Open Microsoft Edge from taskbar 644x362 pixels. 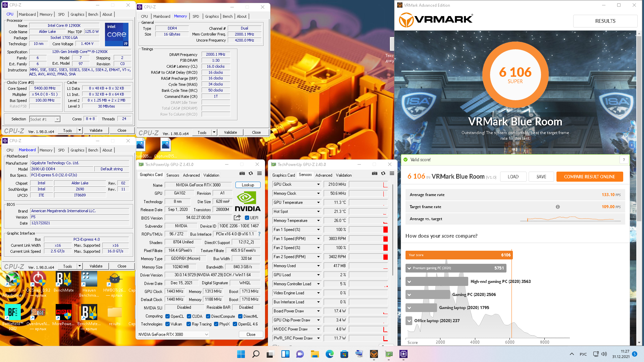[x=329, y=354]
